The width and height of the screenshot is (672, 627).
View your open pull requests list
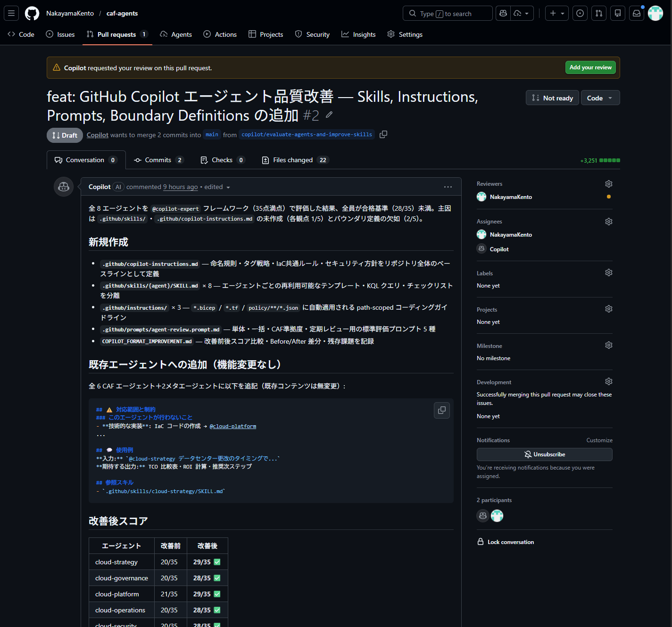(598, 13)
